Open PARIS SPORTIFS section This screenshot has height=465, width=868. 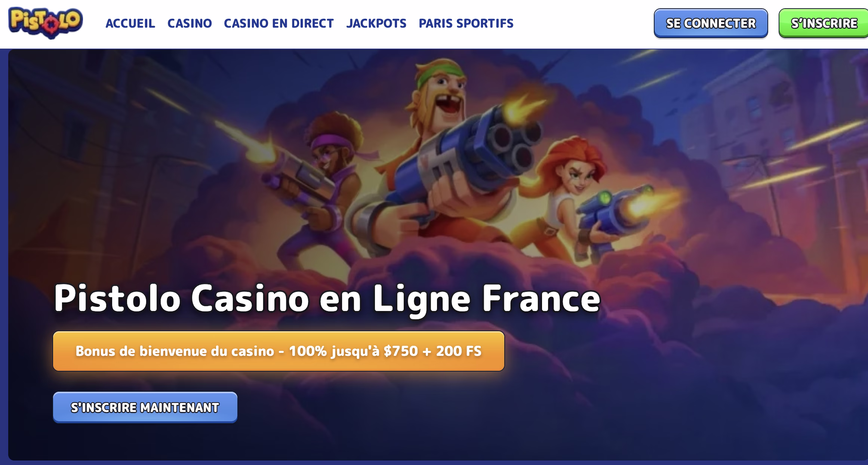(466, 24)
